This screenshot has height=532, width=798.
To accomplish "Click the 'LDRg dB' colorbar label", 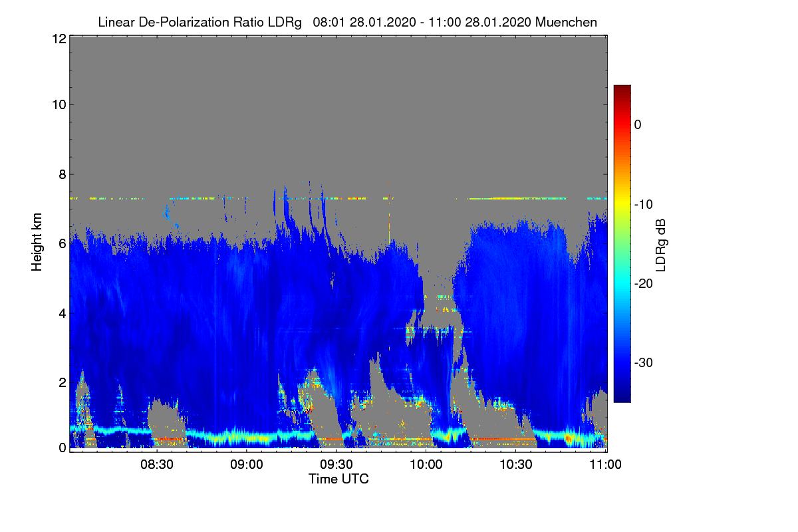I will [x=660, y=245].
